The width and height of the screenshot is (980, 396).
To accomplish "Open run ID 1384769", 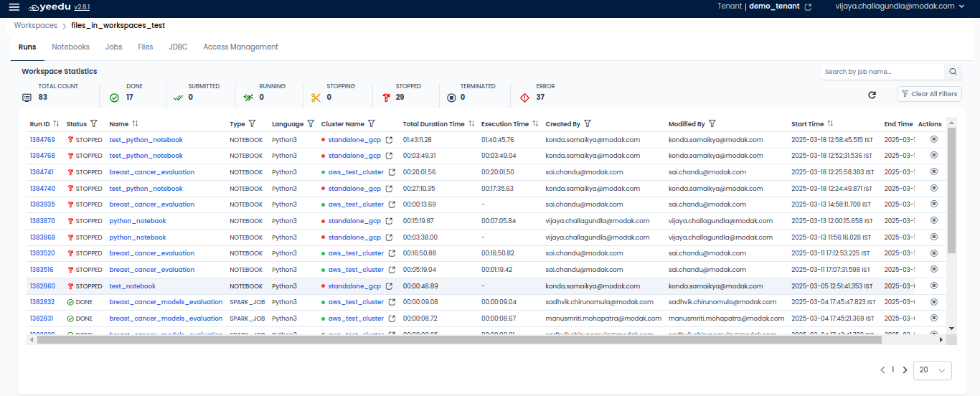I will pos(42,140).
